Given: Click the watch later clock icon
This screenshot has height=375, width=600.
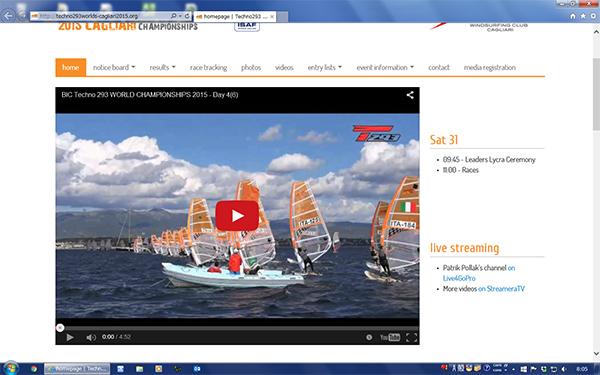Looking at the screenshot, I should pyautogui.click(x=369, y=337).
